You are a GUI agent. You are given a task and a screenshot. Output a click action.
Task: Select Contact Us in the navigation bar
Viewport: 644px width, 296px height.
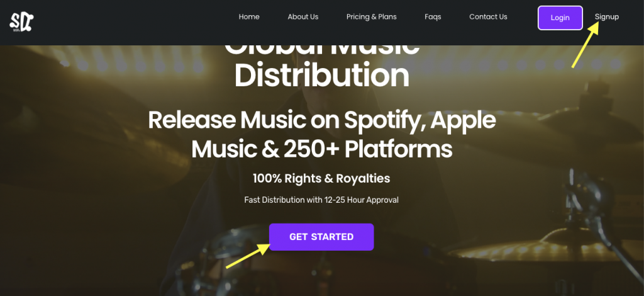[488, 17]
